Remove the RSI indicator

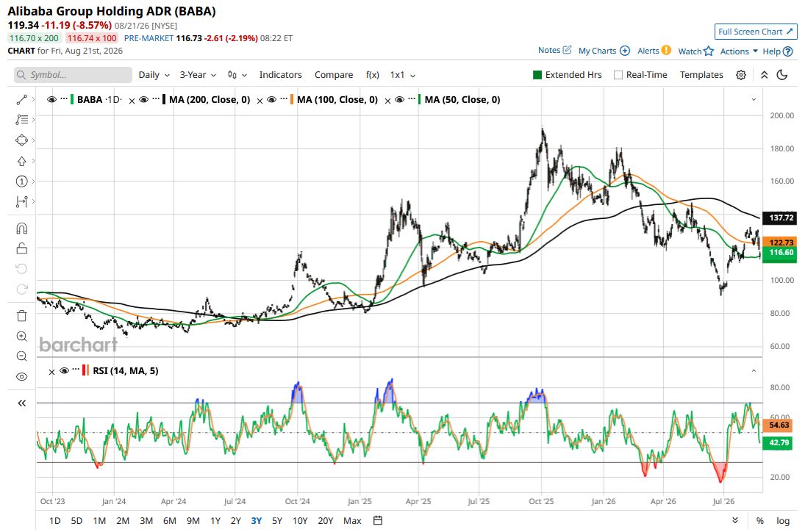pyautogui.click(x=51, y=371)
